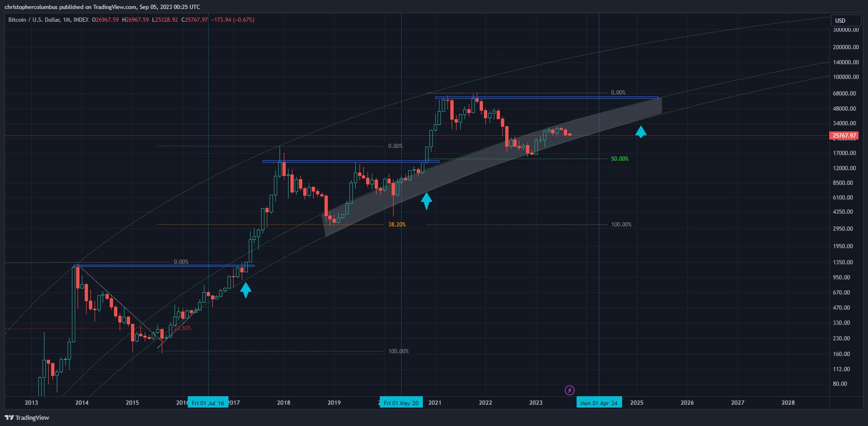Click the Fri 01 Jul '16 date marker

click(208, 403)
